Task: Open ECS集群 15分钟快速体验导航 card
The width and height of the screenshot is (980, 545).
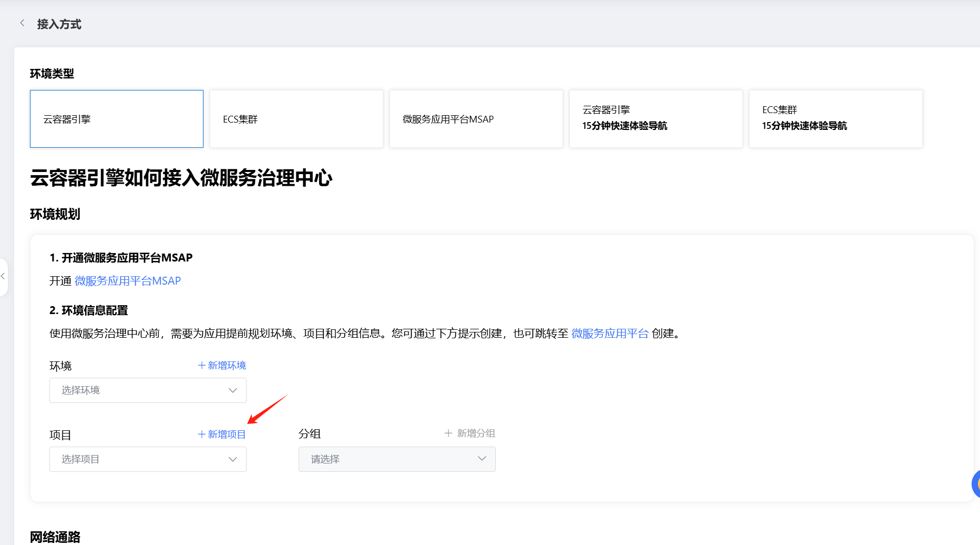Action: point(835,119)
